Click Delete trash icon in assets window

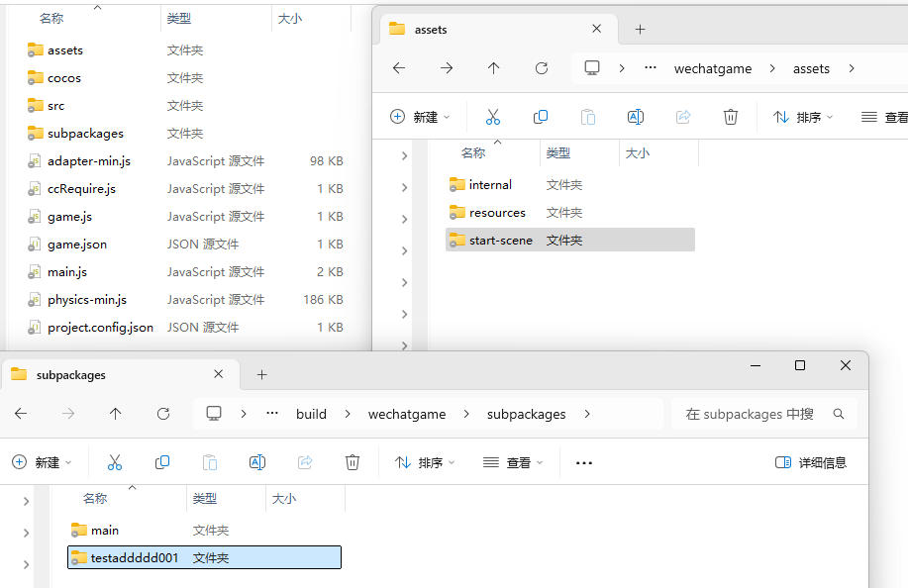coord(730,117)
